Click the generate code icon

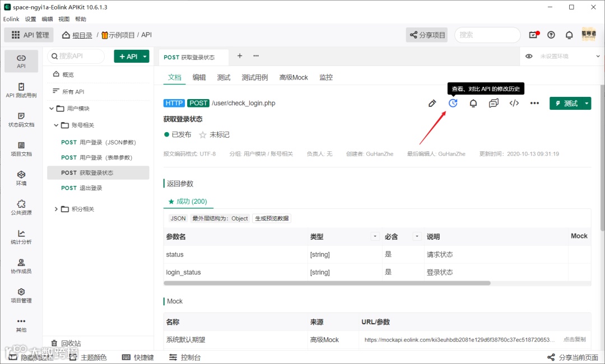pos(514,104)
